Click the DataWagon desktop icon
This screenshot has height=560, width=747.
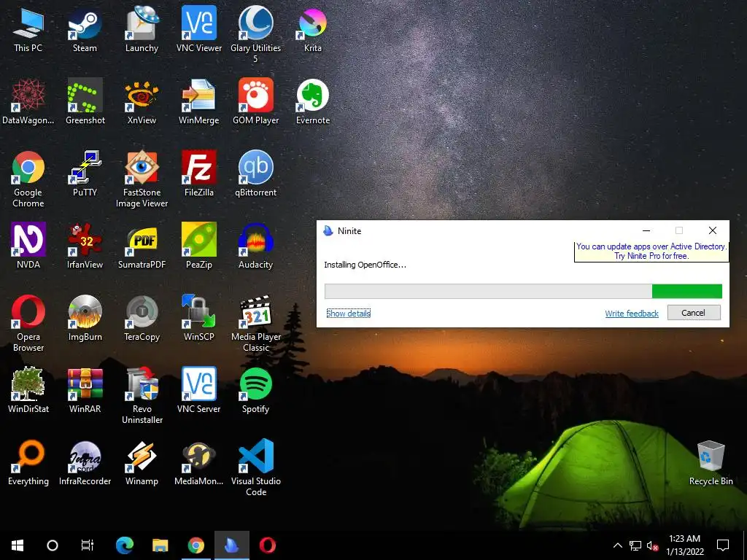(28, 101)
